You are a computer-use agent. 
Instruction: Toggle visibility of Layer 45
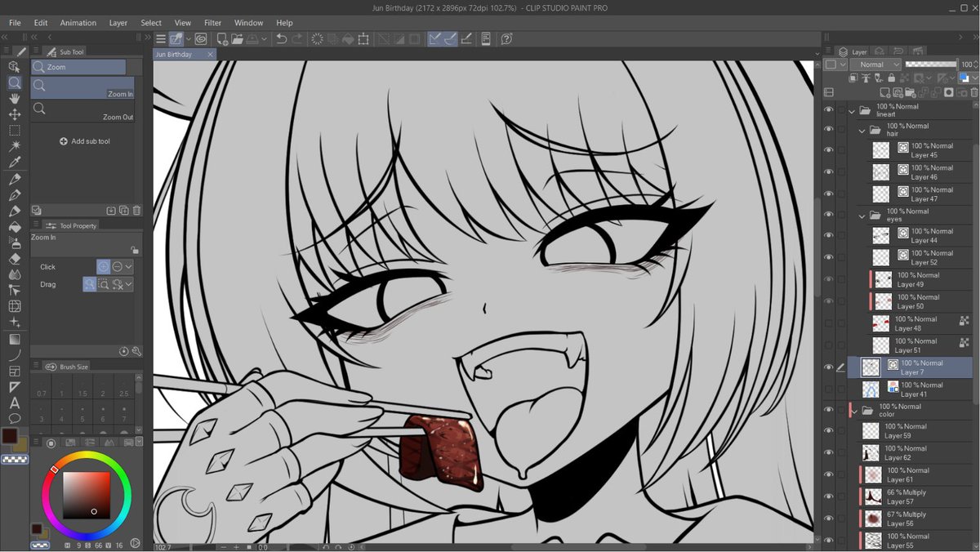829,150
